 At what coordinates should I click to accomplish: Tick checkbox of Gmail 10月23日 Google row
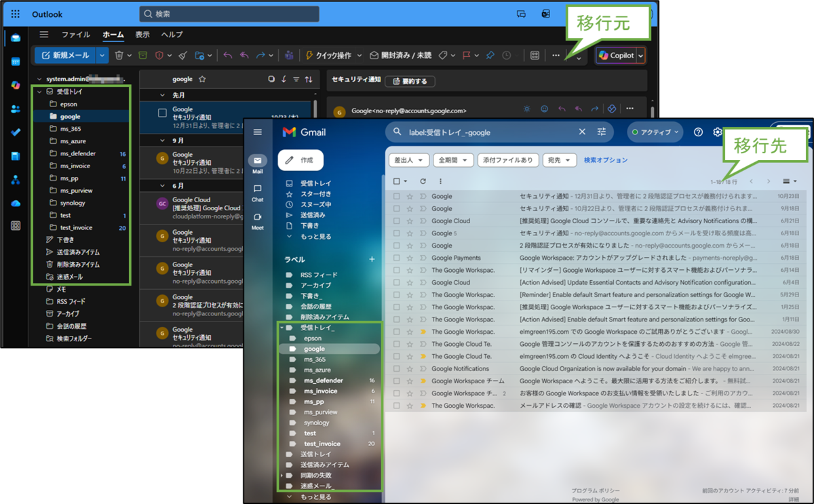[397, 196]
